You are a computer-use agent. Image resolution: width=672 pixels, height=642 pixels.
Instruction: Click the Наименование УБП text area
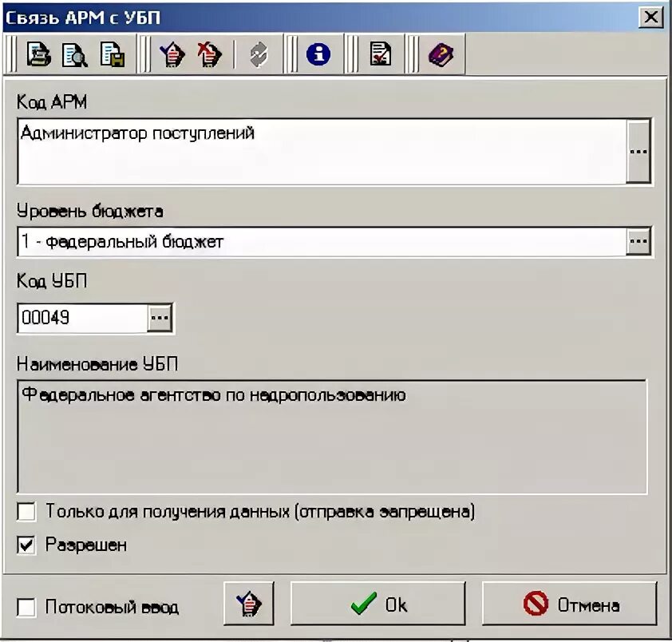(x=332, y=437)
